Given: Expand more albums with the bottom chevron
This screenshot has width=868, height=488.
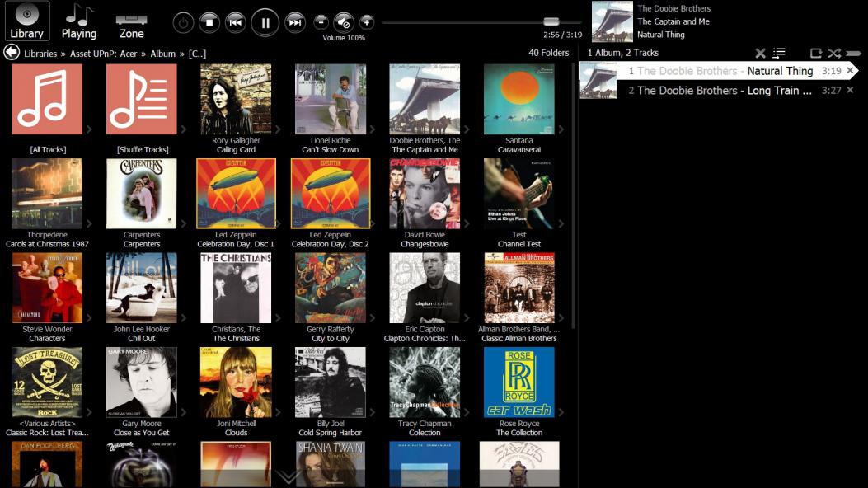Looking at the screenshot, I should (288, 477).
